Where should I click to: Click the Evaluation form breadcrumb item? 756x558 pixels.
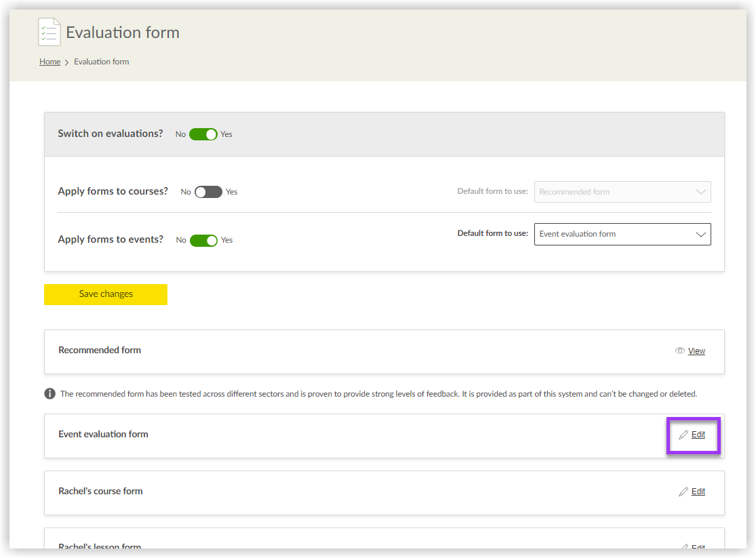pyautogui.click(x=101, y=62)
